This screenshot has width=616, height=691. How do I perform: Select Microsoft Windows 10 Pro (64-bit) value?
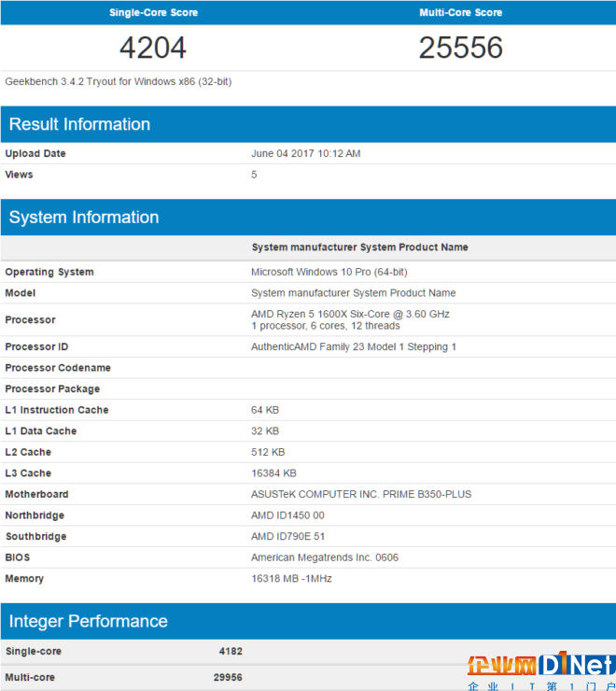click(x=329, y=272)
